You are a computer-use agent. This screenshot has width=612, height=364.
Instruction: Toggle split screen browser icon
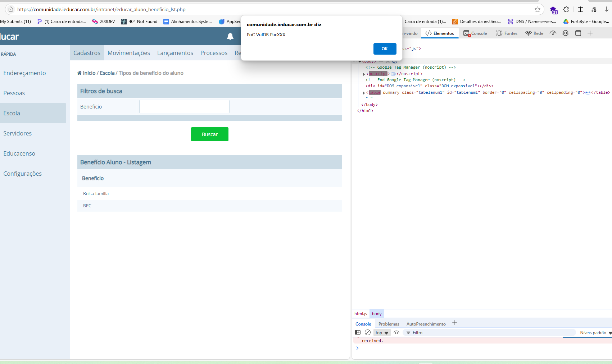pyautogui.click(x=580, y=9)
